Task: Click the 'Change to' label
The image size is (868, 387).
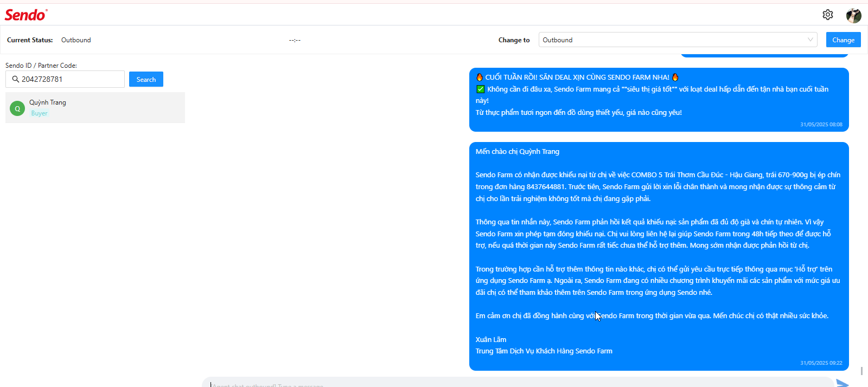Action: pyautogui.click(x=514, y=40)
